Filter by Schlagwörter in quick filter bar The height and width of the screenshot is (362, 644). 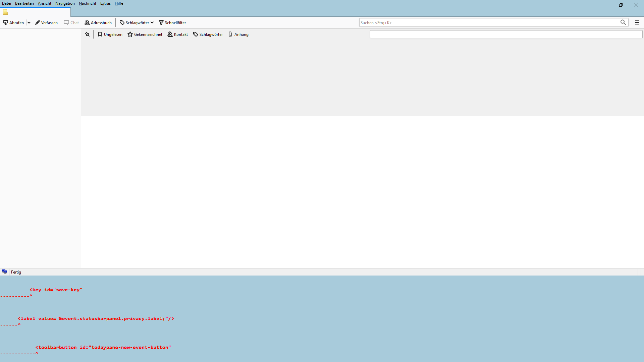tap(208, 35)
